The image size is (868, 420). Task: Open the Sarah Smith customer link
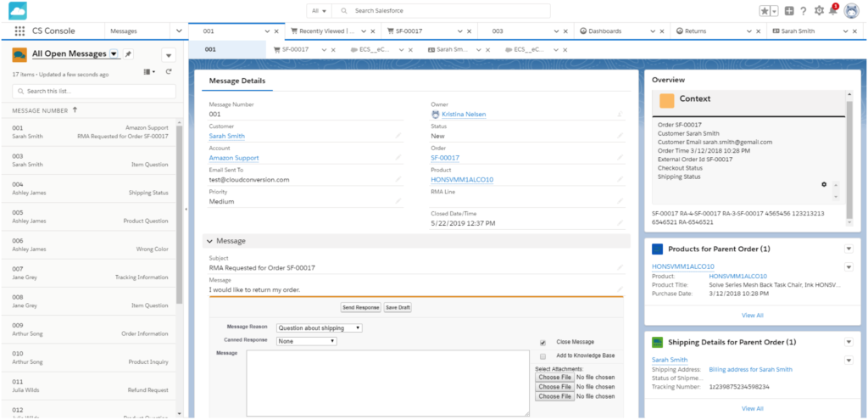pyautogui.click(x=226, y=136)
